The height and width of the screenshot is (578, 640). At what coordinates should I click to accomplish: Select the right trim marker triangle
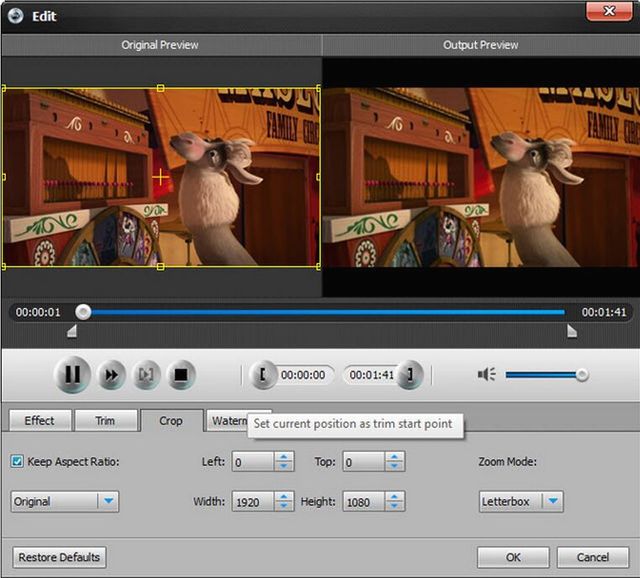pos(572,331)
